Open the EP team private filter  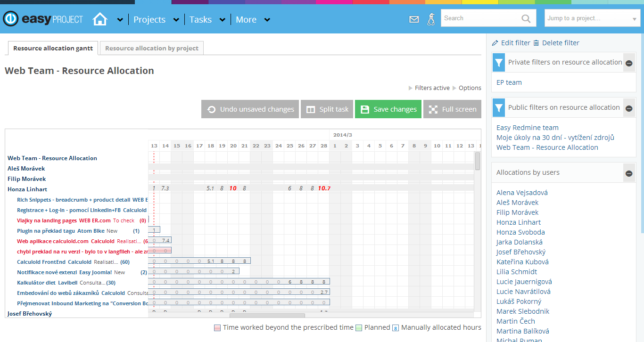coord(509,82)
